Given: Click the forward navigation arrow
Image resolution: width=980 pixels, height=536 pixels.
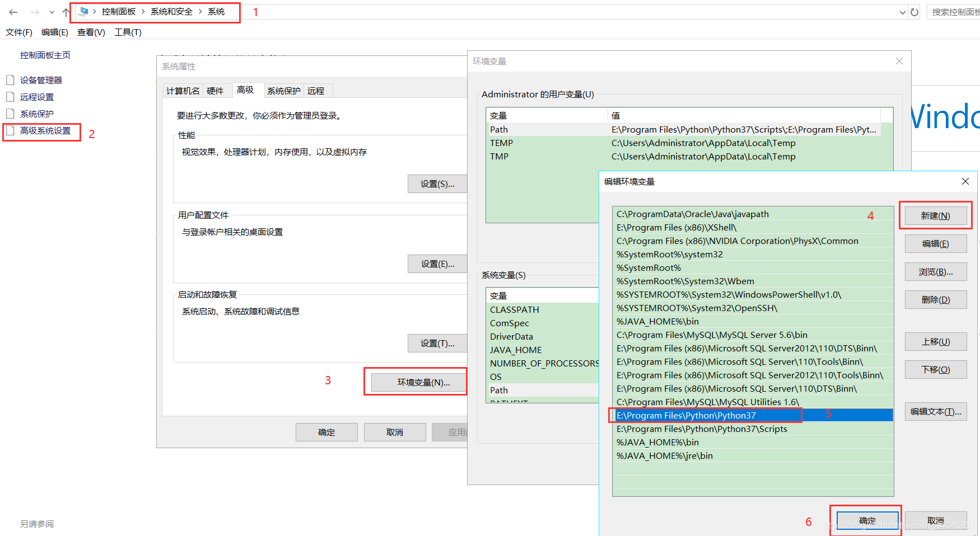Looking at the screenshot, I should (35, 12).
